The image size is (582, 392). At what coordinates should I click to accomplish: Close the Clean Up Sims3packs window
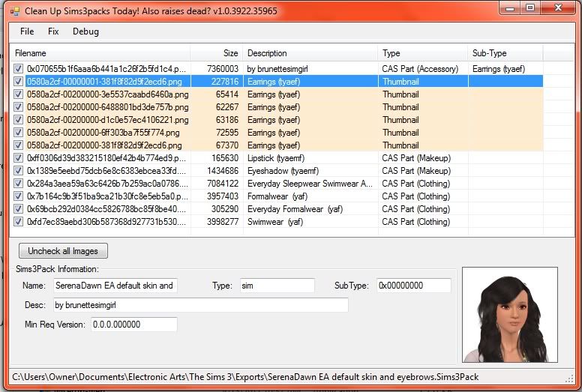(x=558, y=7)
